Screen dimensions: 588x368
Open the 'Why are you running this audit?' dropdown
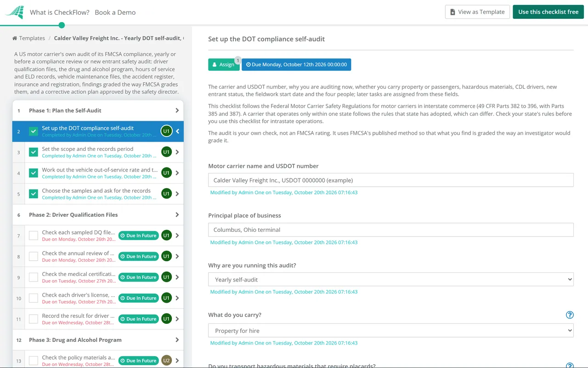pyautogui.click(x=390, y=279)
